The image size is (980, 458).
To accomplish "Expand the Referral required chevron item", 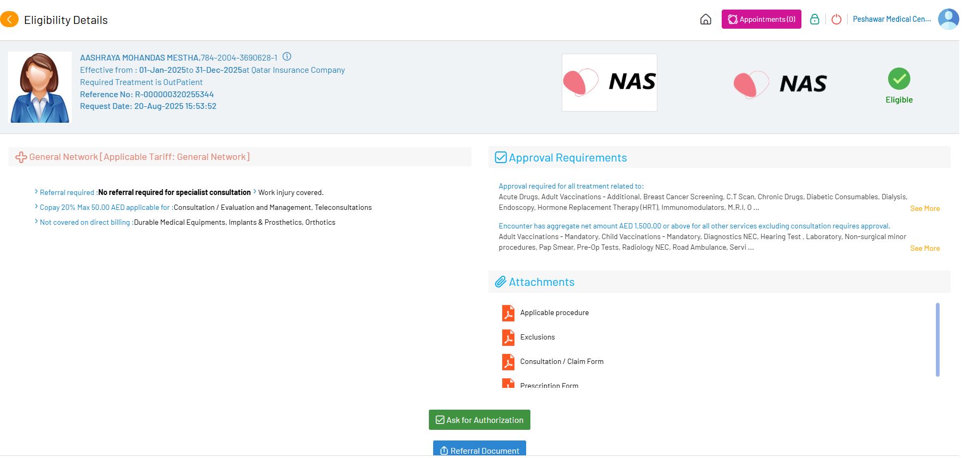I will coord(36,192).
